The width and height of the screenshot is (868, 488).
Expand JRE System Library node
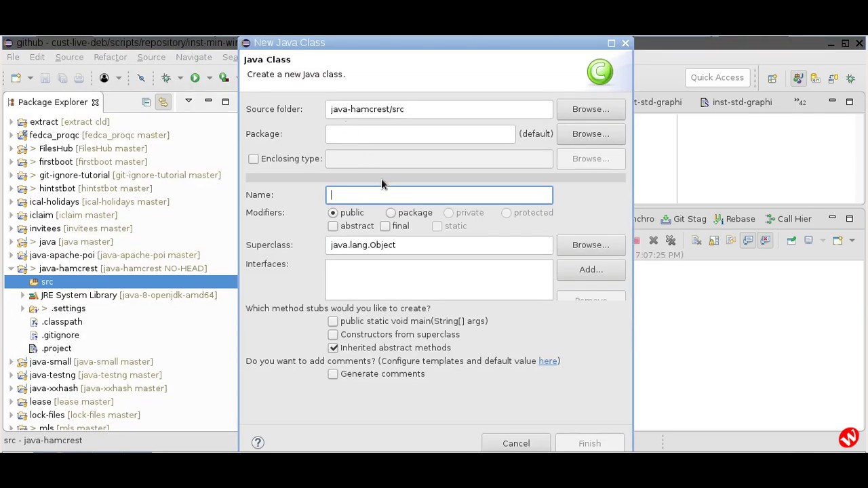tap(22, 296)
